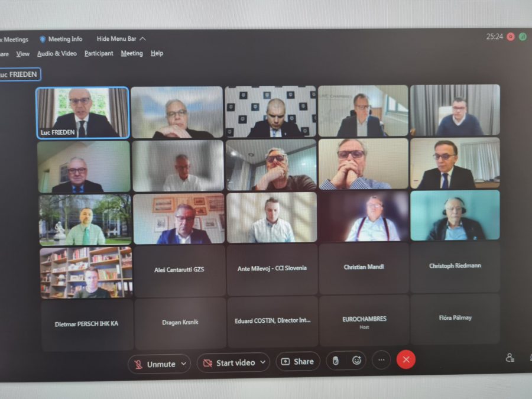Open the participants panel icon
This screenshot has width=532, height=399.
point(510,358)
